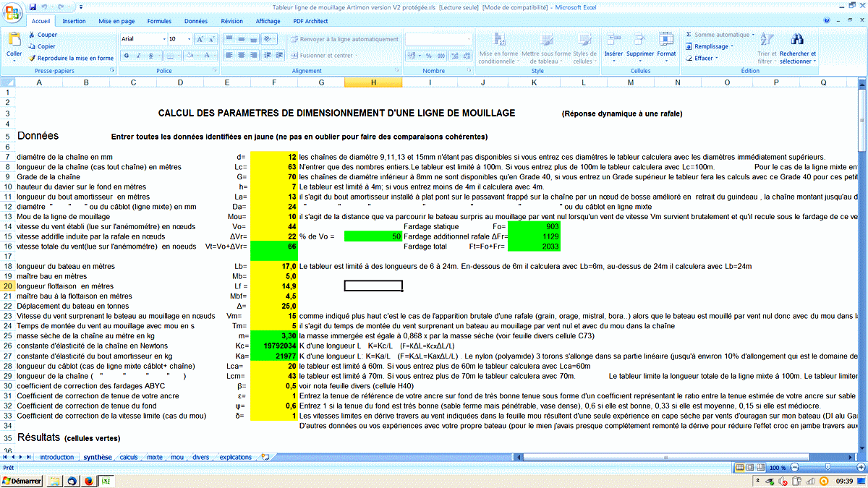The height and width of the screenshot is (488, 868).
Task: Activate Reproduire la mise en forme
Action: tap(71, 58)
